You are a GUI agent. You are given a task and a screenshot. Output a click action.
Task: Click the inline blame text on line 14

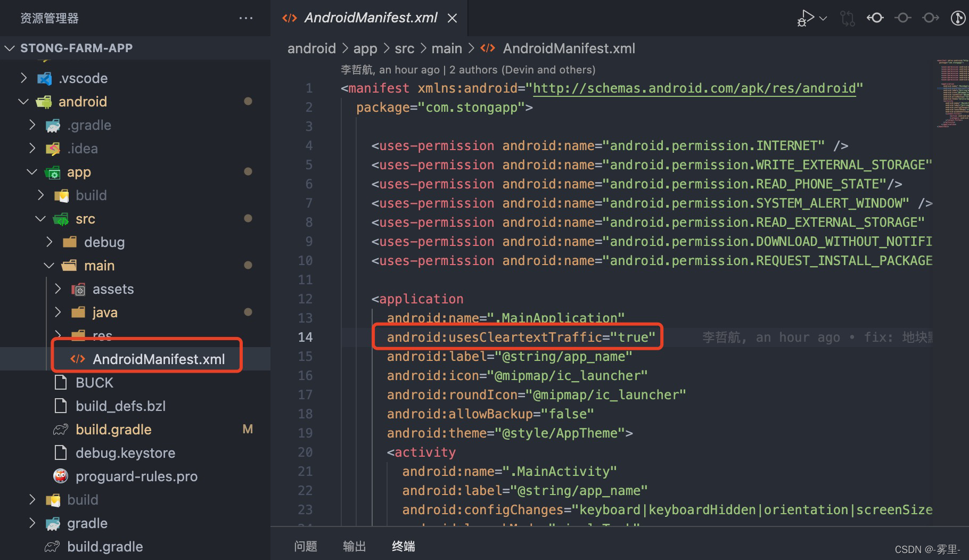tap(817, 337)
